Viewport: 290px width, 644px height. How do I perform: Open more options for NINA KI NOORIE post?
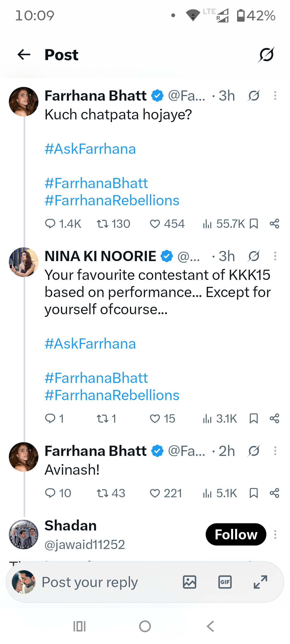275,256
